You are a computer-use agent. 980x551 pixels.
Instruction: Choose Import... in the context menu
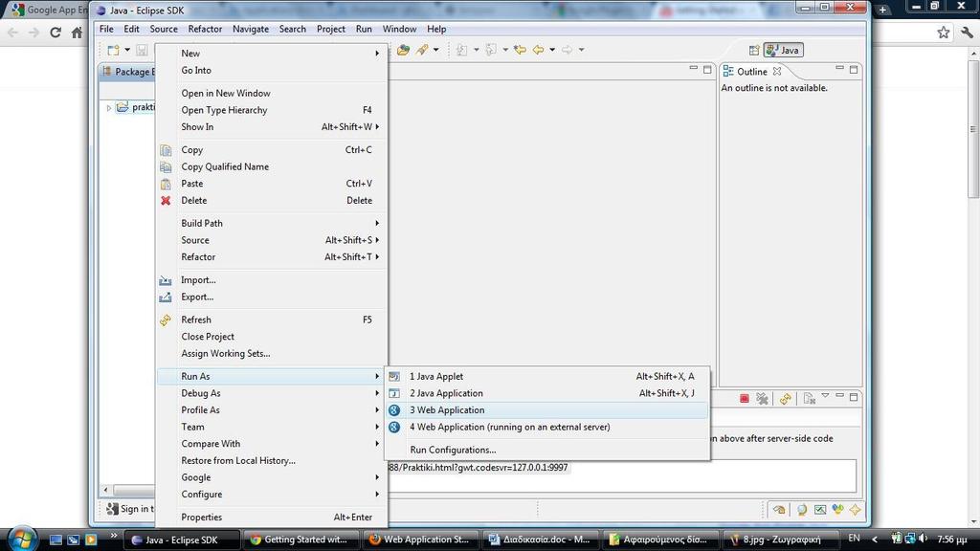(271, 280)
